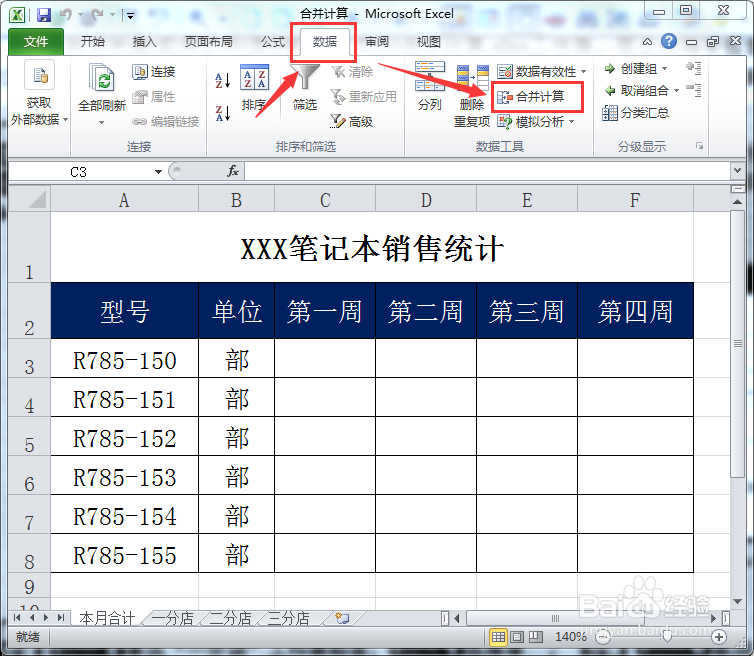Click the 删除重复项 remove duplicates icon
Viewport: 754px width, 656px height.
tap(472, 77)
